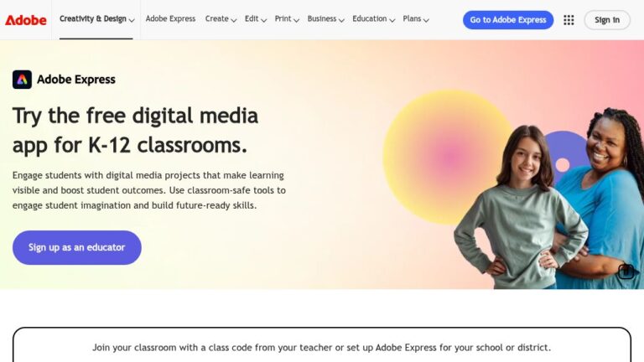Expand the Education dropdown
The image size is (644, 362).
pyautogui.click(x=373, y=19)
